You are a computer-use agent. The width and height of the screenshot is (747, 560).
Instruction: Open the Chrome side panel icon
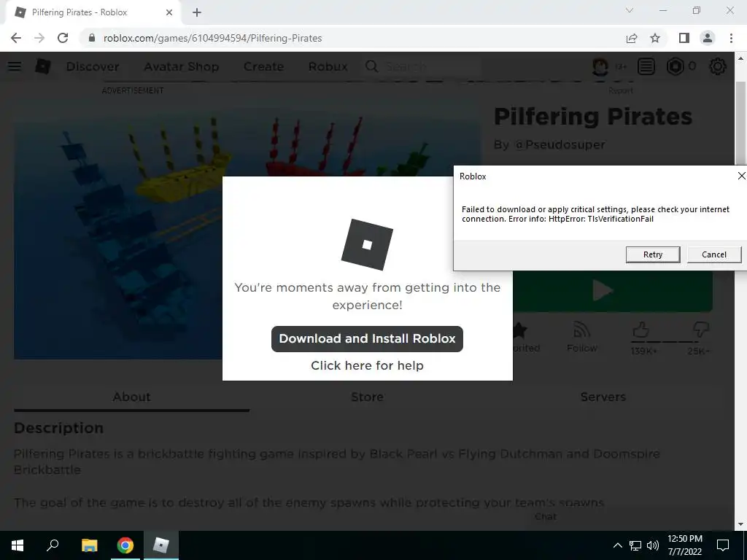click(x=684, y=38)
